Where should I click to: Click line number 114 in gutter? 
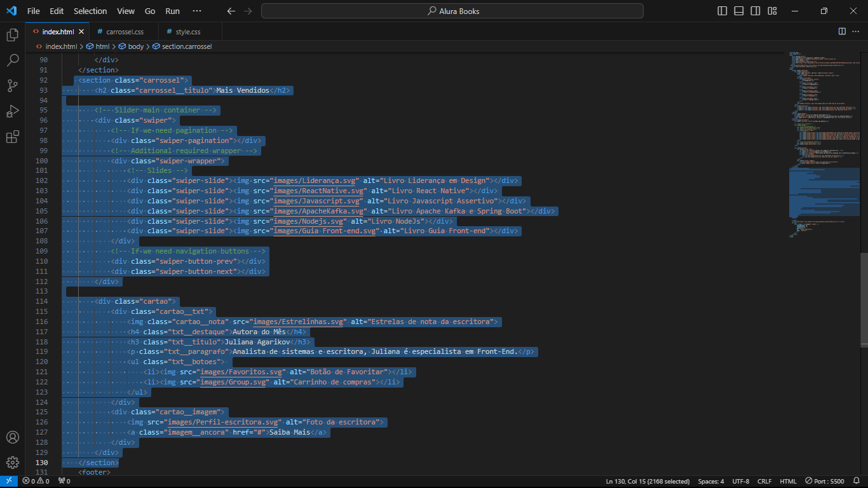[x=42, y=301]
